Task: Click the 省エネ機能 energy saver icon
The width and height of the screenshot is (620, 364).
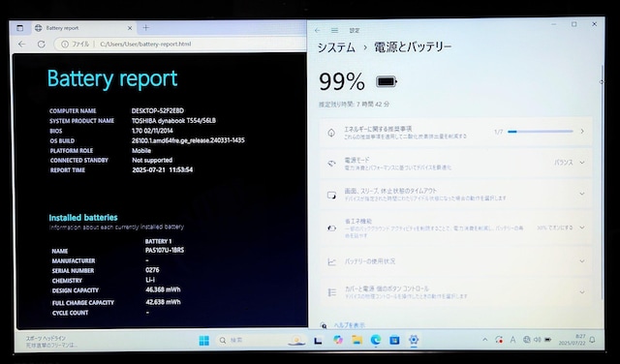Action: (331, 228)
